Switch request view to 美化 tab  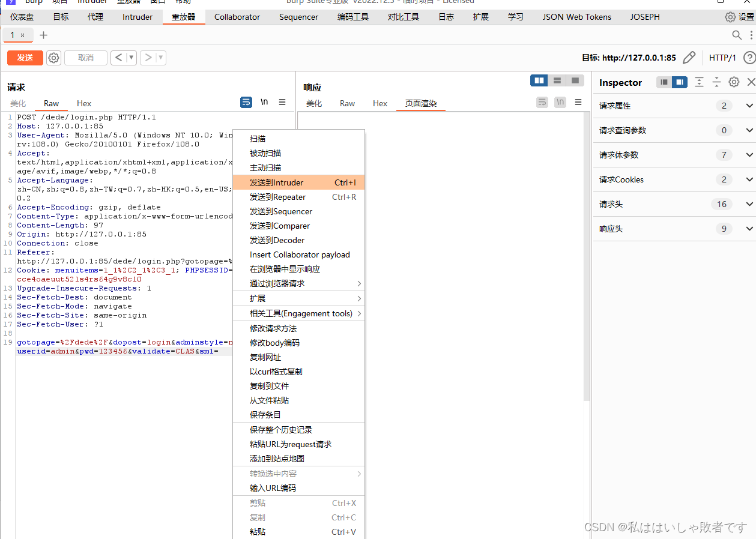pos(18,103)
